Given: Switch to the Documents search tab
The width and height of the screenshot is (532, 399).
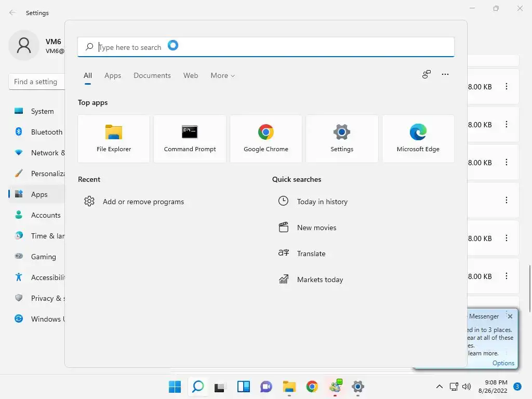Looking at the screenshot, I should point(152,76).
